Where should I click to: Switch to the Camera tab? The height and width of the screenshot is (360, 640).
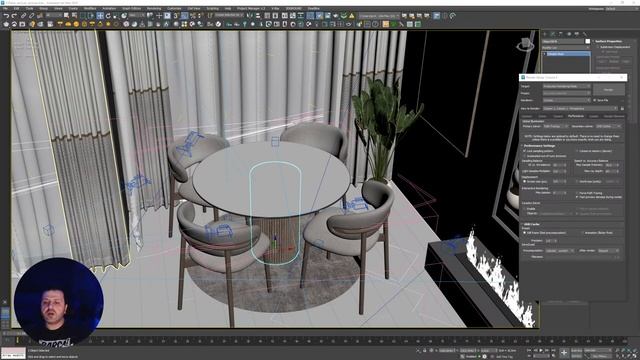click(557, 116)
